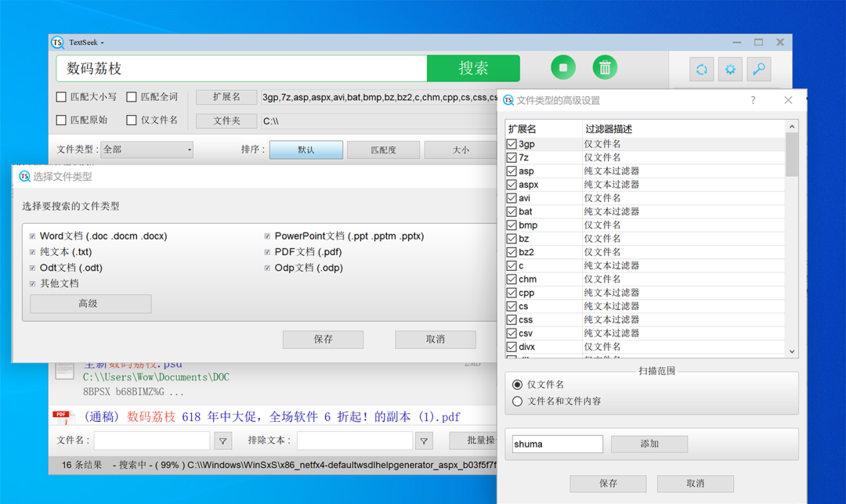
Task: Click the folder path field showing C:\\
Action: (x=379, y=121)
